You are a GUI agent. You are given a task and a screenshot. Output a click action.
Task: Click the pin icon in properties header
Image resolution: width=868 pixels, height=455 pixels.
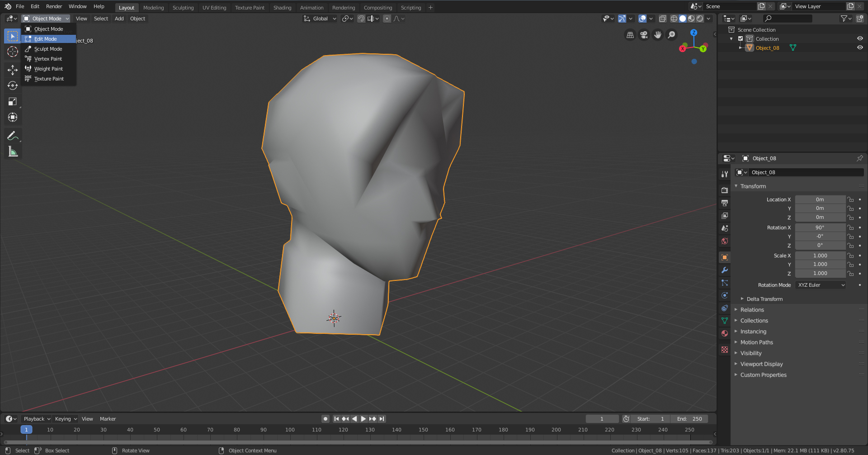click(x=859, y=158)
